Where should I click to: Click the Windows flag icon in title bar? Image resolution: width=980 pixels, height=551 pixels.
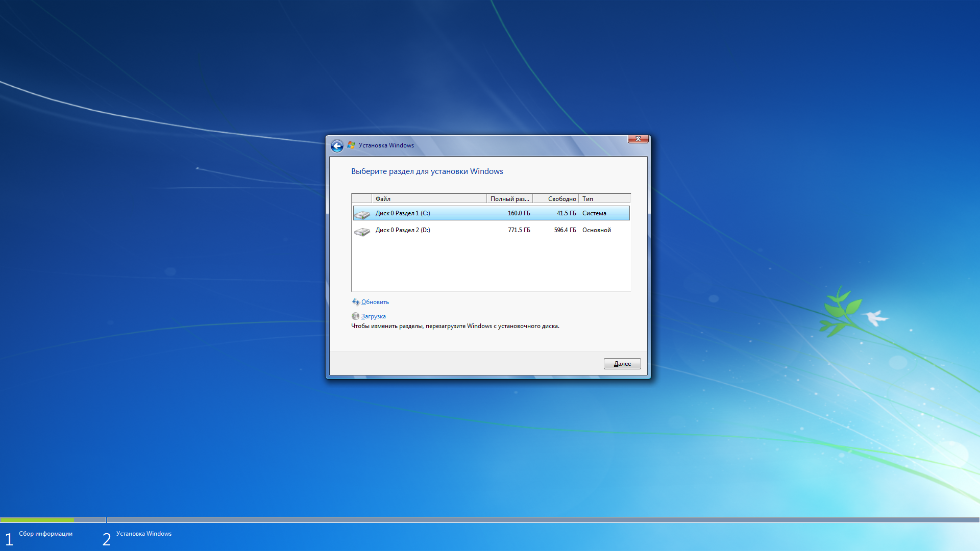tap(351, 145)
